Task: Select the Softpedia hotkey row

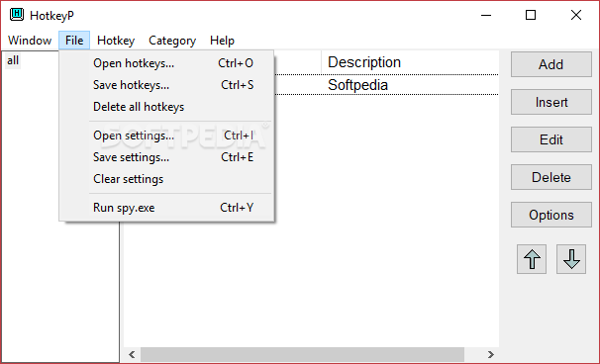Action: click(386, 85)
